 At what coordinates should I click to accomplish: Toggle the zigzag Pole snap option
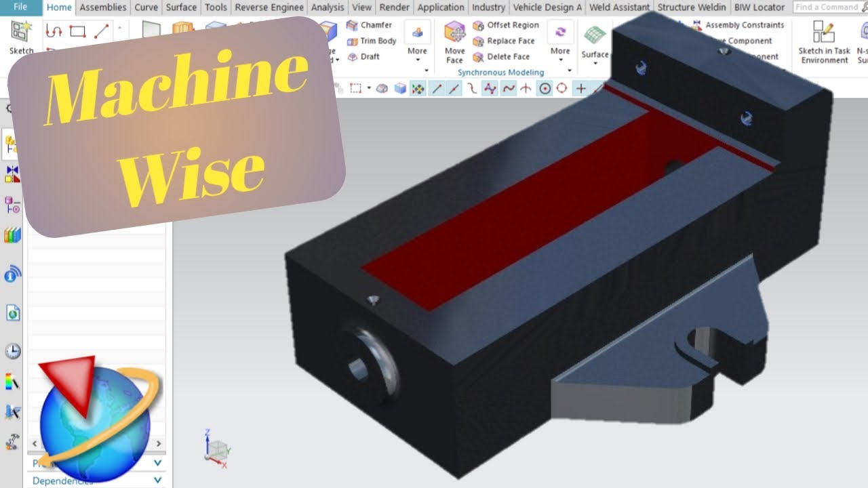(x=490, y=88)
